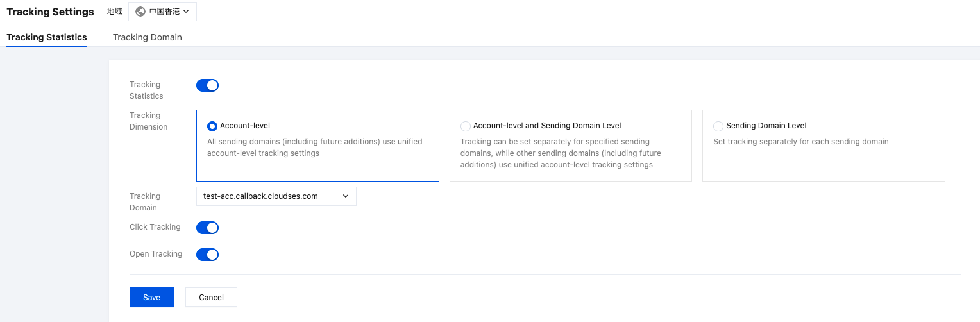
Task: Turn off the Click Tracking switch
Action: tap(207, 228)
